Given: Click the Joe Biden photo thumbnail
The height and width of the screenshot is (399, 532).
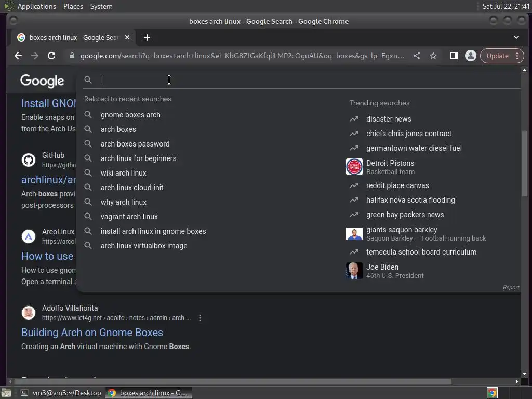Looking at the screenshot, I should 354,271.
